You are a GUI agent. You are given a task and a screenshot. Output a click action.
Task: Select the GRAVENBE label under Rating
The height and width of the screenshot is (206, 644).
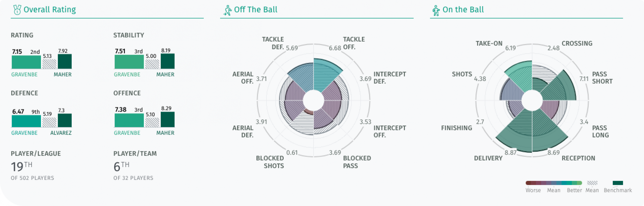coord(24,75)
